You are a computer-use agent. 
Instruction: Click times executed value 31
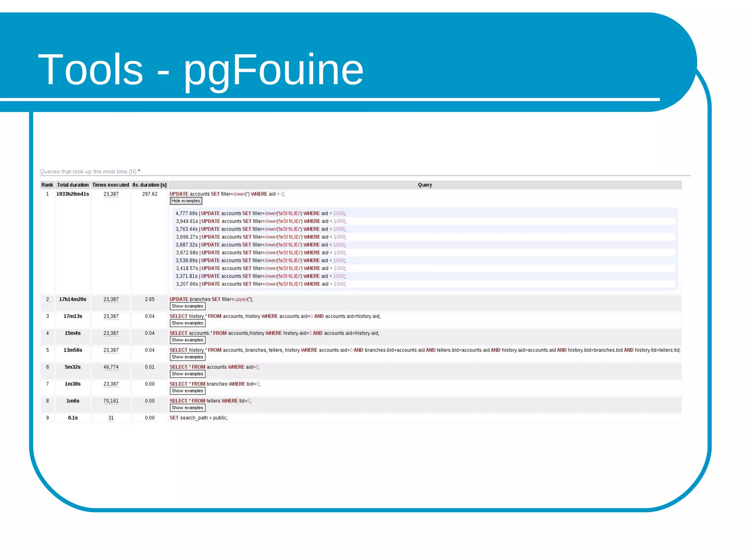111,418
